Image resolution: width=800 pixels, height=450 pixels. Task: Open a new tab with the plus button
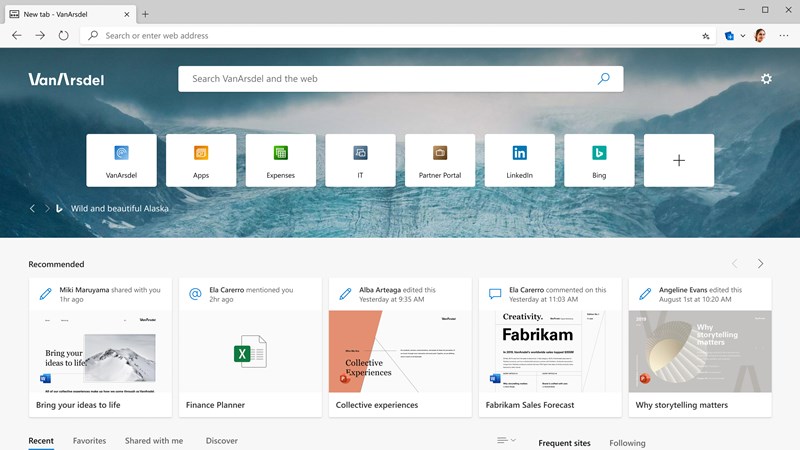point(145,14)
